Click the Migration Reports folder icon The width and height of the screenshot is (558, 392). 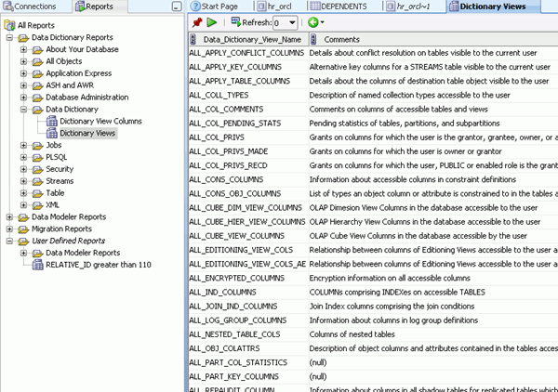[24, 229]
